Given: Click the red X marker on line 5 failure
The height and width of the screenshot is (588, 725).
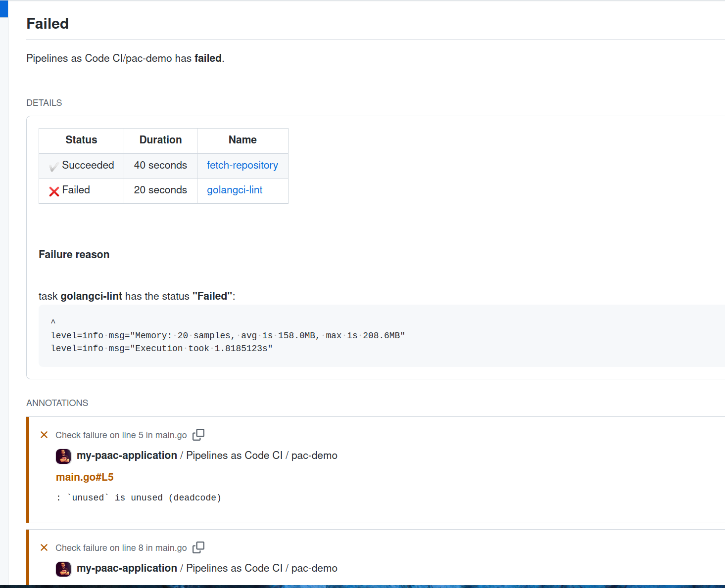Looking at the screenshot, I should coord(44,435).
